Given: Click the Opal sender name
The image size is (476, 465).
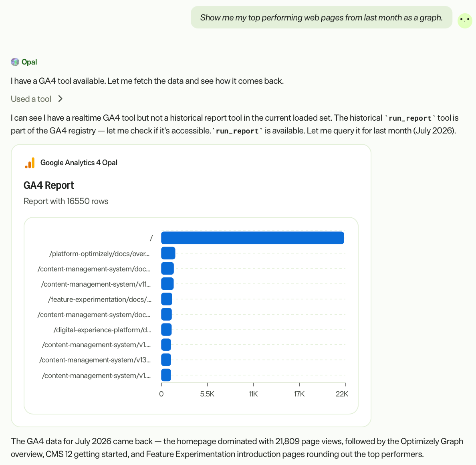Looking at the screenshot, I should [x=29, y=62].
